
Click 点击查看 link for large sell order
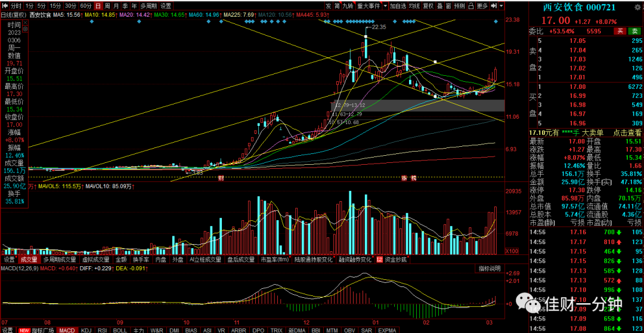pos(627,132)
